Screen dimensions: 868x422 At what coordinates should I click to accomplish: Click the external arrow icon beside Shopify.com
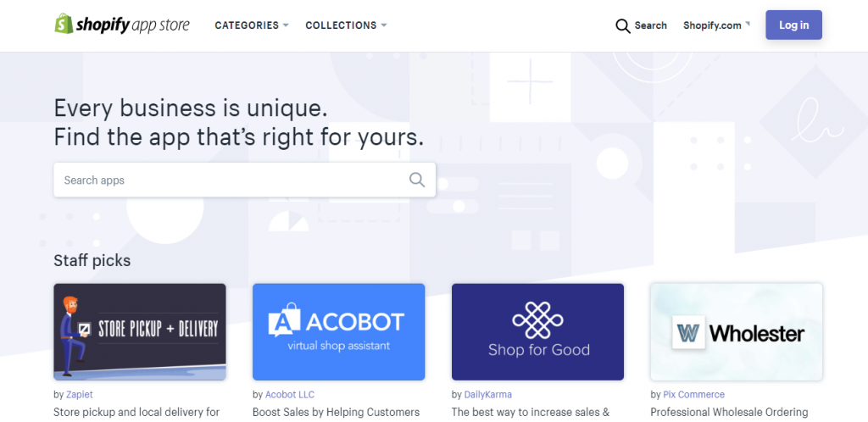(x=748, y=24)
